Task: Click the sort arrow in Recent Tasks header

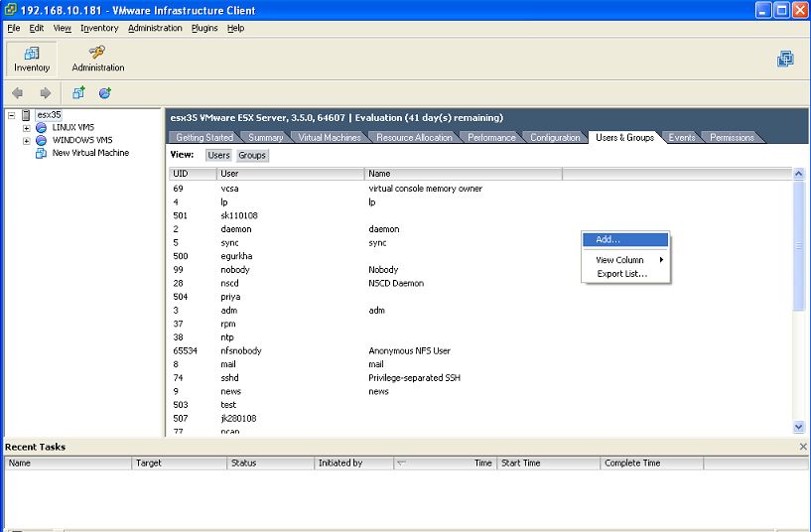Action: pyautogui.click(x=401, y=464)
